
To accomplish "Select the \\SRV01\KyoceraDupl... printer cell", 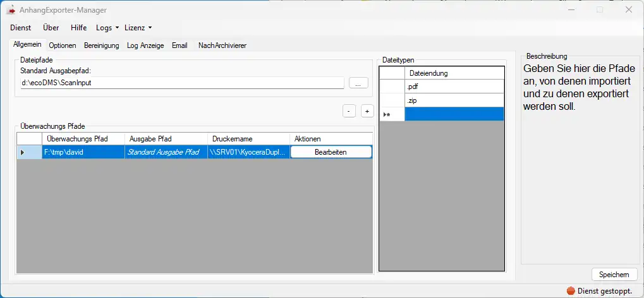I will click(249, 152).
